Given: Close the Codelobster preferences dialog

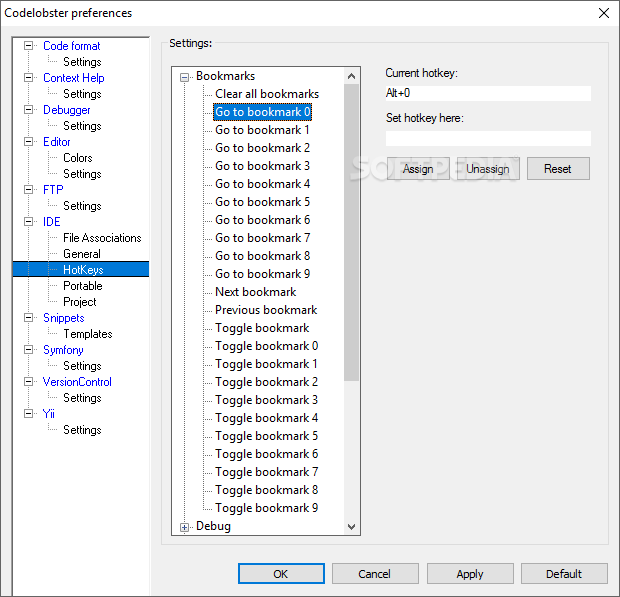Looking at the screenshot, I should (x=603, y=13).
